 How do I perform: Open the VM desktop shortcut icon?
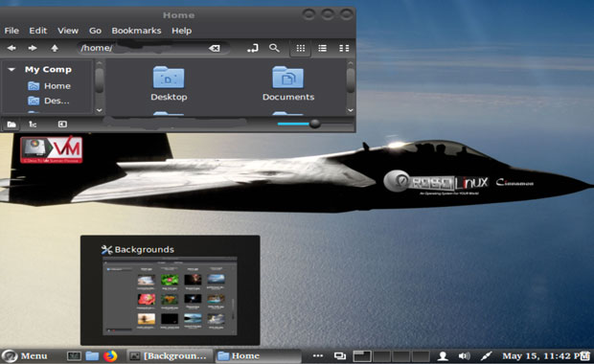coord(51,150)
